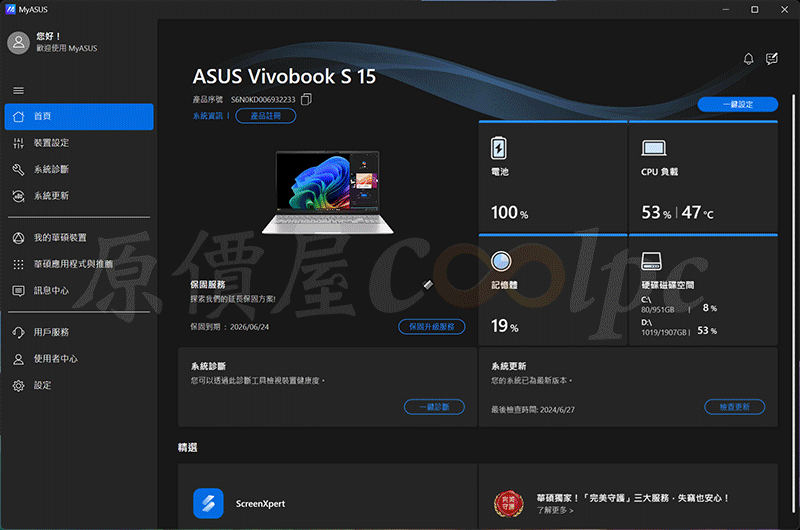Click the MyASUS logo in title bar
This screenshot has height=530, width=800.
point(10,9)
